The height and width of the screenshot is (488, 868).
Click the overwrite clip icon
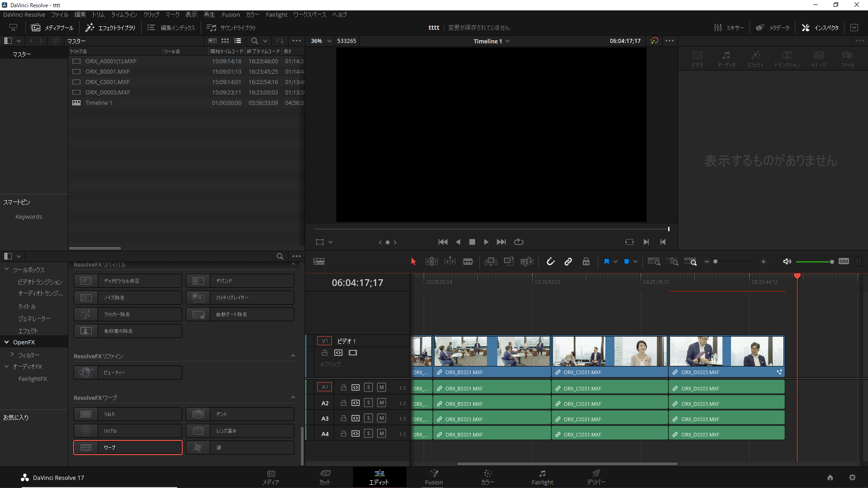click(x=509, y=262)
